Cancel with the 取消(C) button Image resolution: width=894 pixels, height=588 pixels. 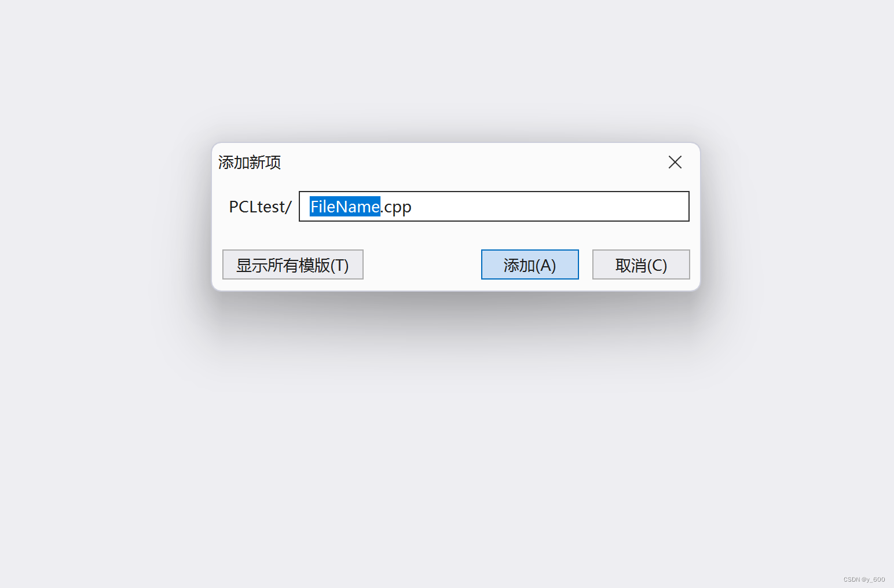coord(641,264)
